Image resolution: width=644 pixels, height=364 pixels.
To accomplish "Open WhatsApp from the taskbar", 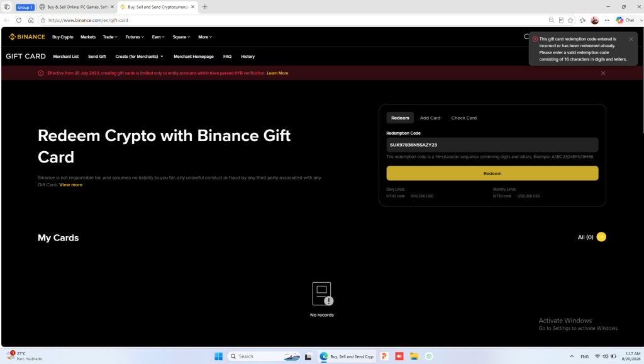I will pyautogui.click(x=429, y=356).
